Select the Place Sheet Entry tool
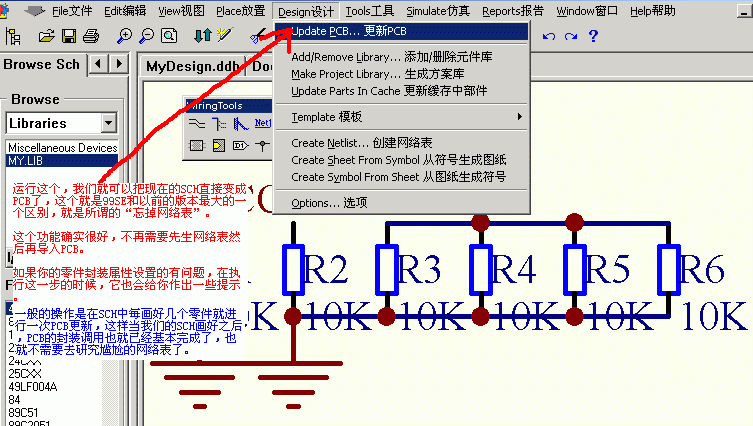The height and width of the screenshot is (426, 753). coord(219,145)
